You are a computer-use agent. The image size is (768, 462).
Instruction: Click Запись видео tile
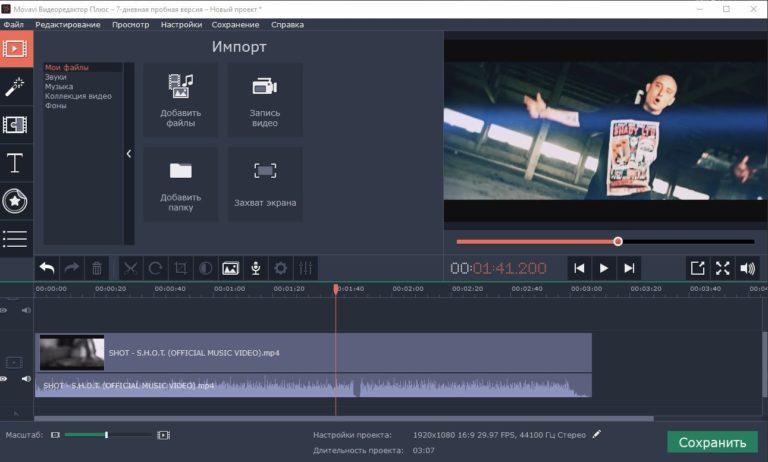(265, 99)
